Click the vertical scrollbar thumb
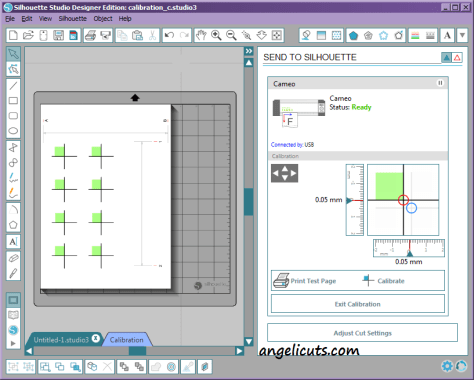This screenshot has width=474, height=380. tap(249, 202)
